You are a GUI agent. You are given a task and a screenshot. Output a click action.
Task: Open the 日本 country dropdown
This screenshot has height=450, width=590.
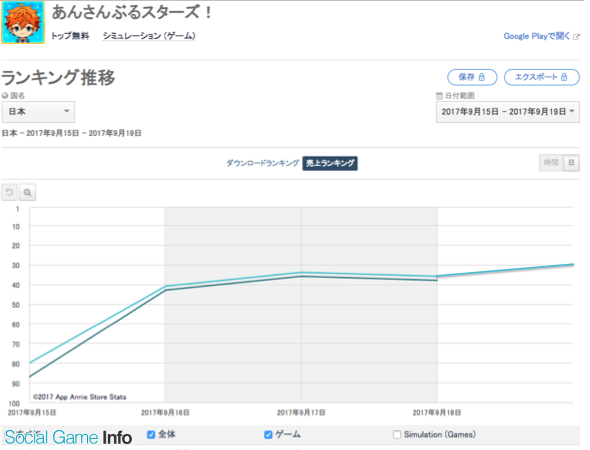(38, 112)
